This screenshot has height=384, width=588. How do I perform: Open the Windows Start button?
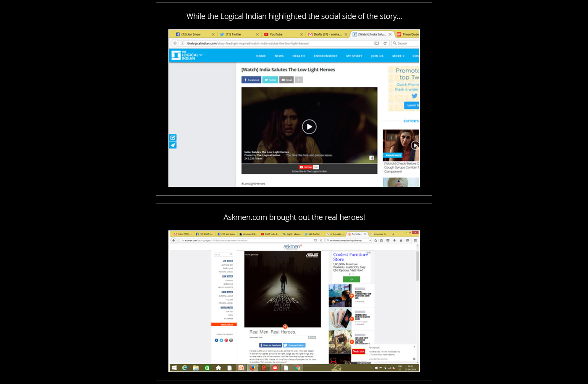tap(174, 368)
